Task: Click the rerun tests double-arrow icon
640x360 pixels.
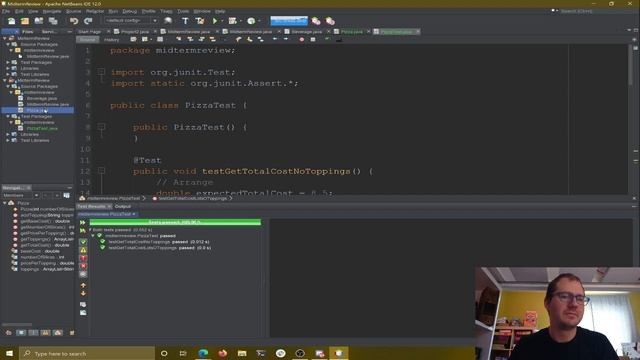Action: pyautogui.click(x=83, y=222)
